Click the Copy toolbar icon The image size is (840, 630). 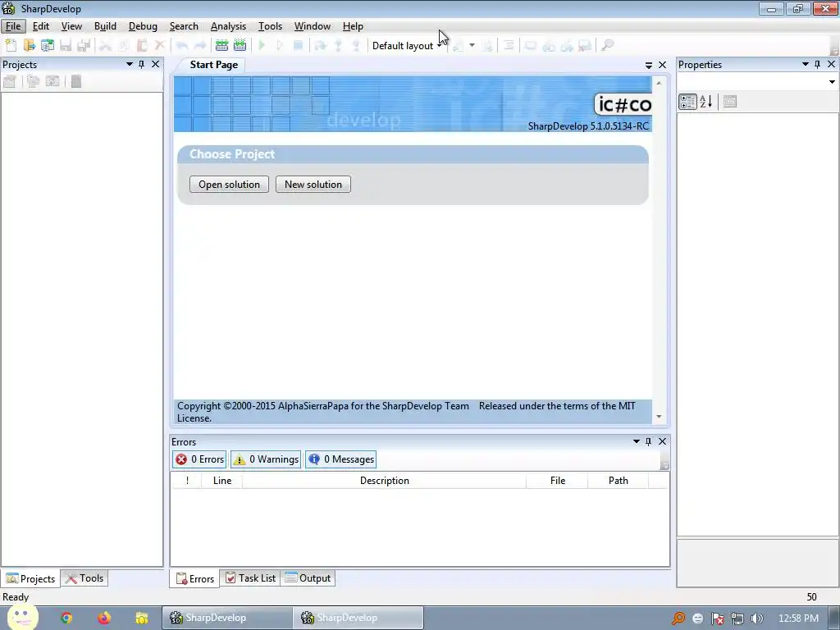coord(124,46)
